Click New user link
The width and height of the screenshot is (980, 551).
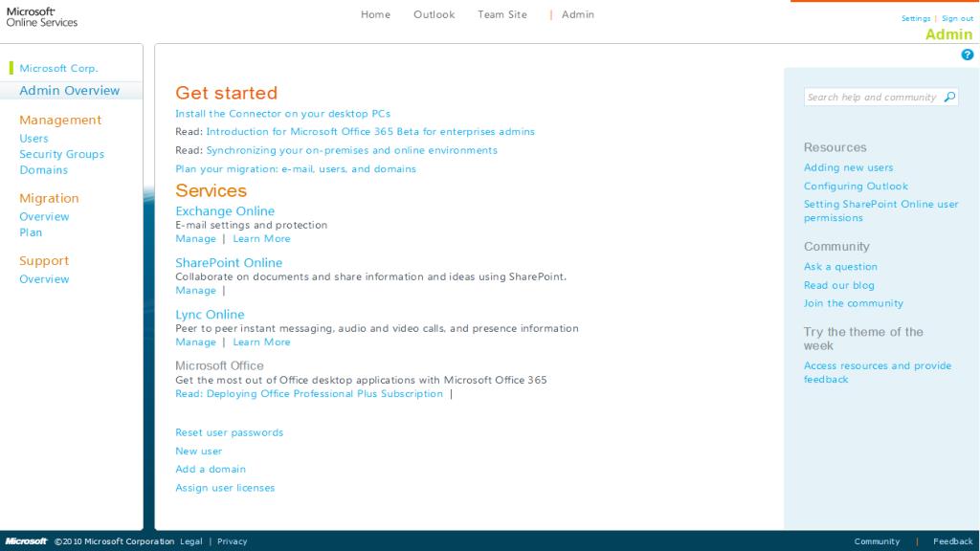pyautogui.click(x=199, y=452)
